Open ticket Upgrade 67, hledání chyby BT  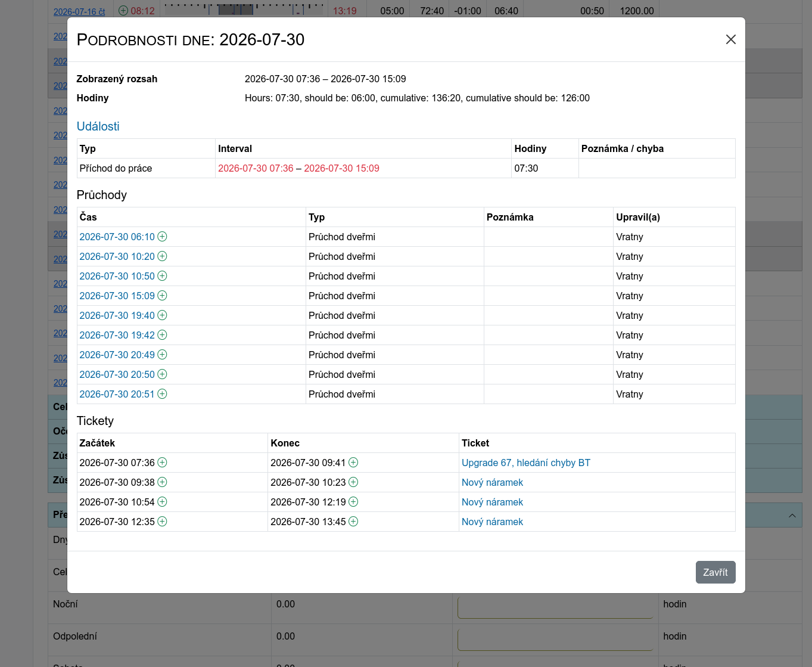(526, 463)
